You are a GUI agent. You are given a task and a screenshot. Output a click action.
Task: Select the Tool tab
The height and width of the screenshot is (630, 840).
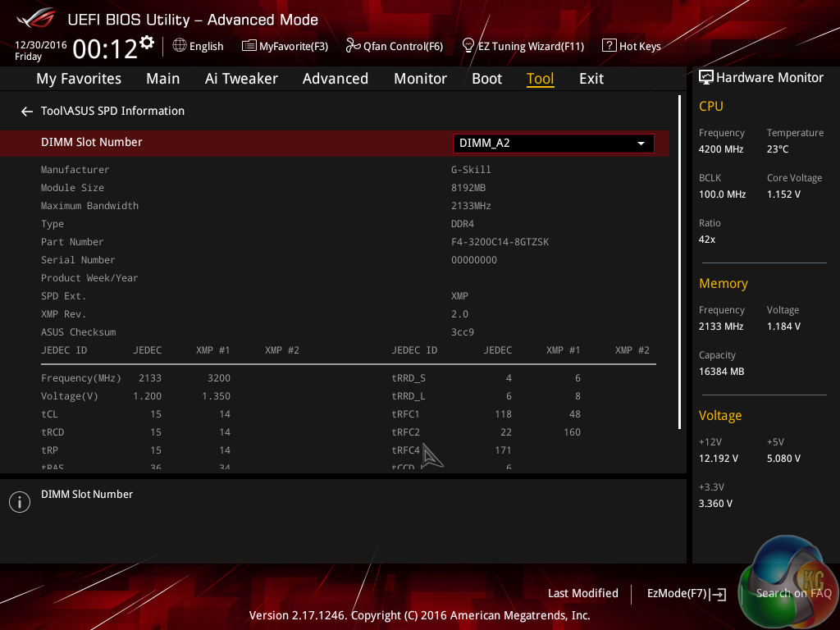[x=540, y=79]
